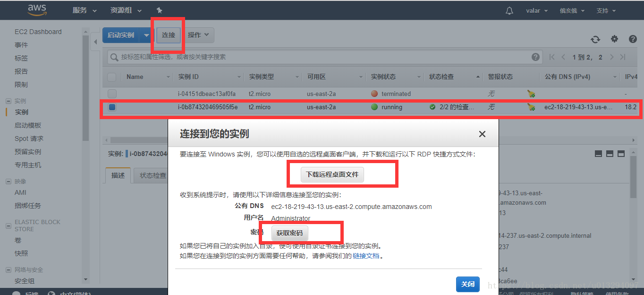The image size is (644, 295).
Task: Open the help question mark icon
Action: (x=633, y=39)
